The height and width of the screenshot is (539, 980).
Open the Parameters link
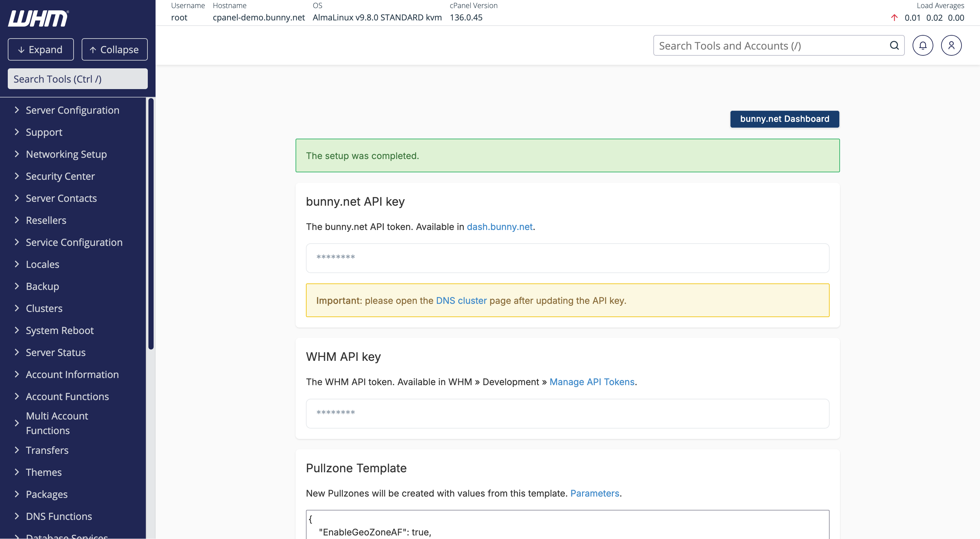pyautogui.click(x=595, y=493)
